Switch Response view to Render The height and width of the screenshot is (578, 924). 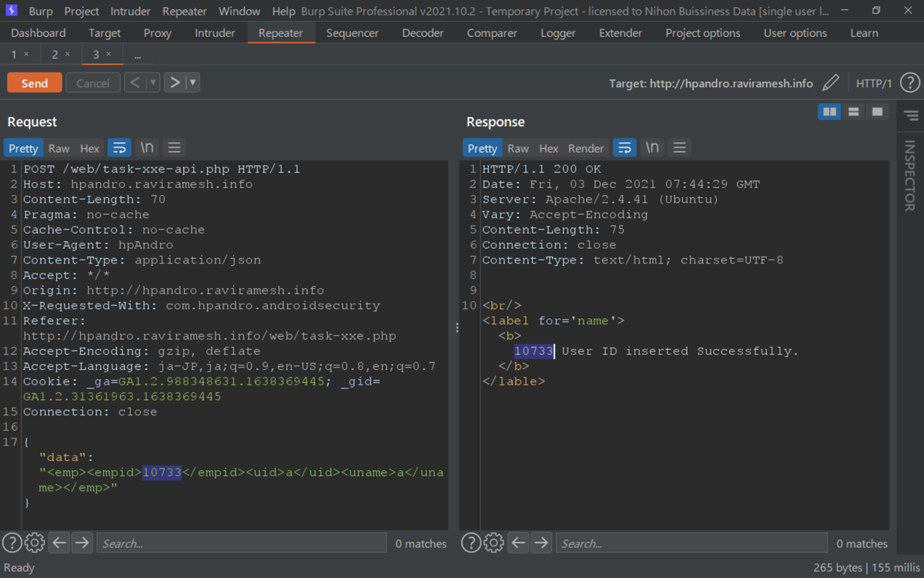pyautogui.click(x=586, y=148)
